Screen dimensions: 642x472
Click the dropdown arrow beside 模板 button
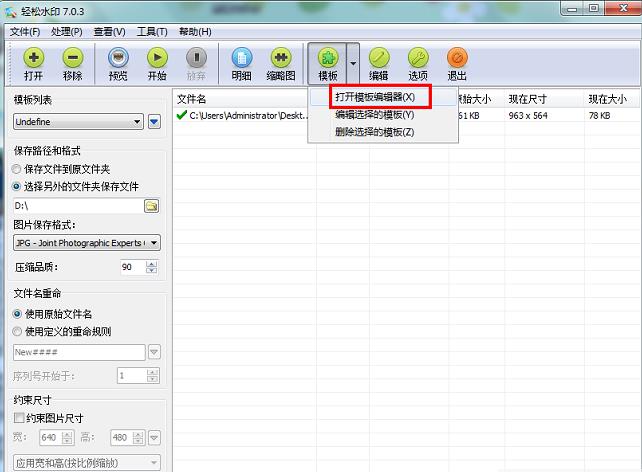tap(353, 64)
